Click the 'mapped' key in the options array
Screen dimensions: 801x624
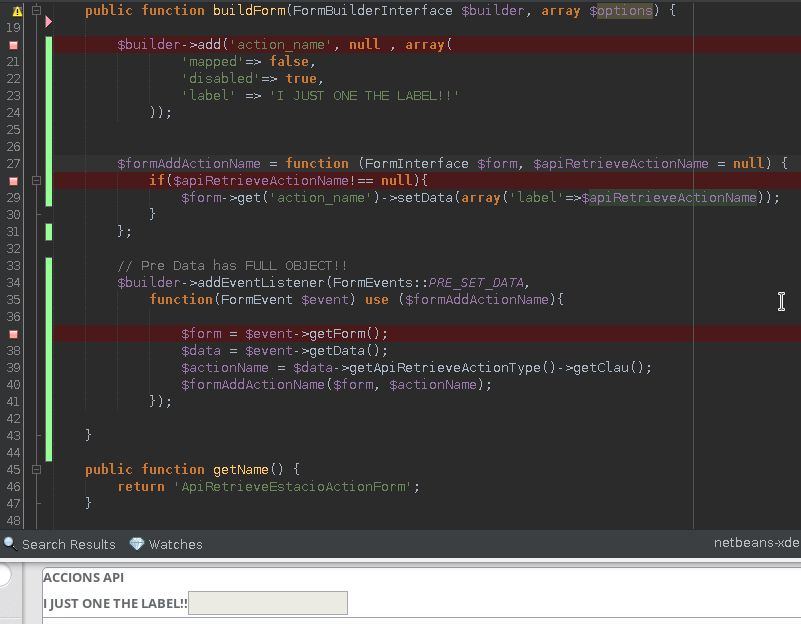213,62
